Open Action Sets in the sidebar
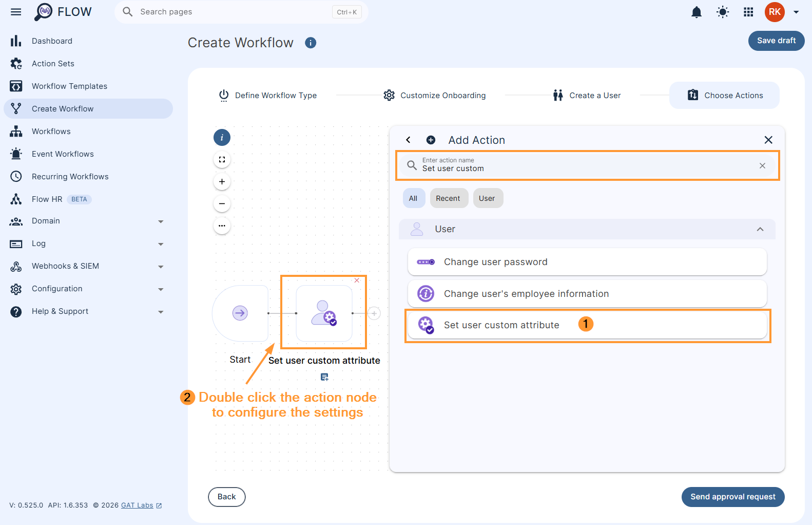The width and height of the screenshot is (812, 525). pos(88,64)
